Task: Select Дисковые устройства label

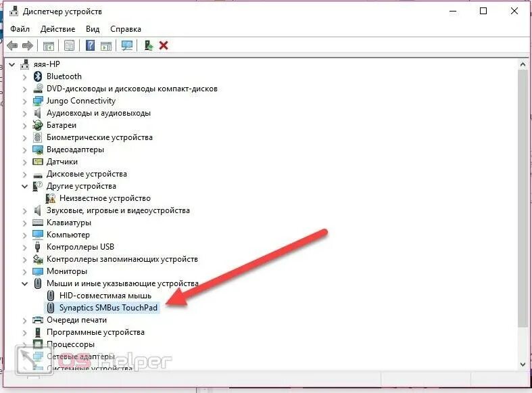Action: (87, 174)
